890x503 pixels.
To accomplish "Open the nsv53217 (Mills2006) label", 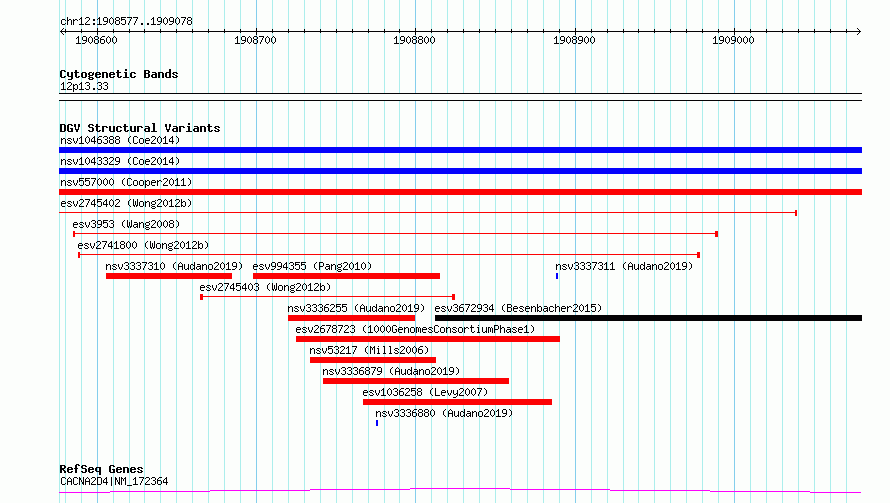I will [x=369, y=350].
